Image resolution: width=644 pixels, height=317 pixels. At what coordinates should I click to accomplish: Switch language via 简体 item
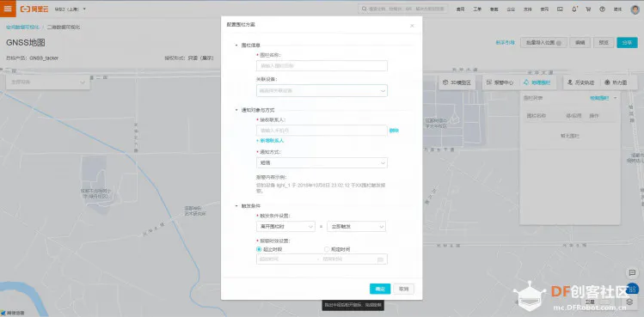[x=617, y=9]
